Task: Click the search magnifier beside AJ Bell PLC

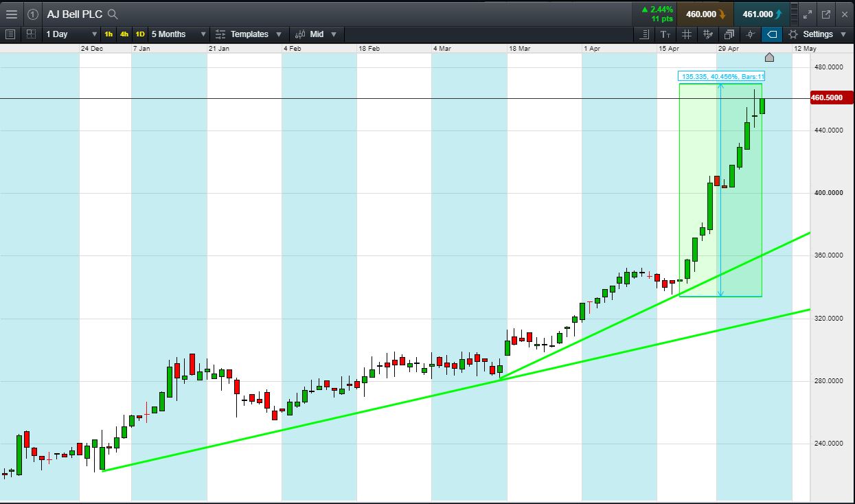Action: point(113,14)
